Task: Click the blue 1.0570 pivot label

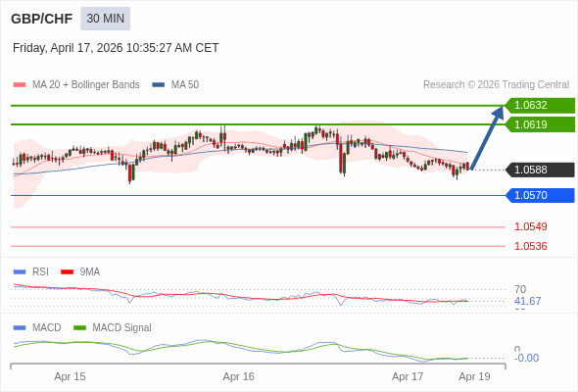Action: coord(540,195)
